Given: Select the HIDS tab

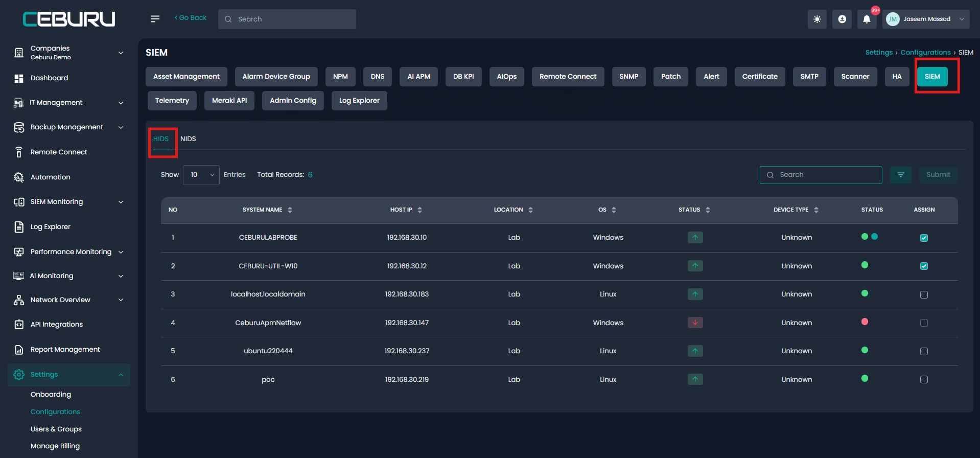Looking at the screenshot, I should [161, 139].
